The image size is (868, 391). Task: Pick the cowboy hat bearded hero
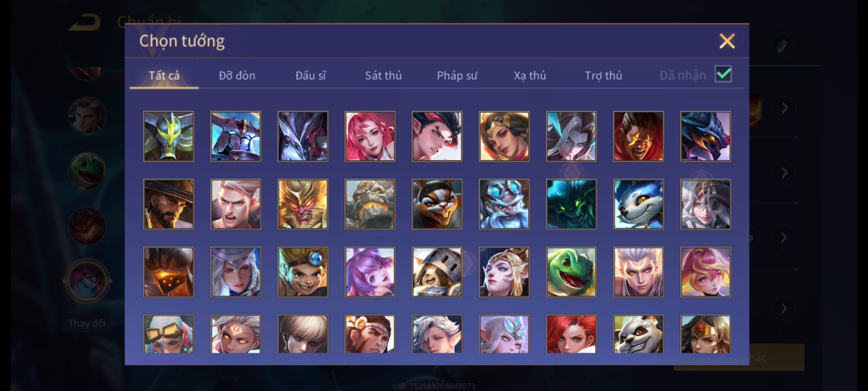click(x=169, y=204)
